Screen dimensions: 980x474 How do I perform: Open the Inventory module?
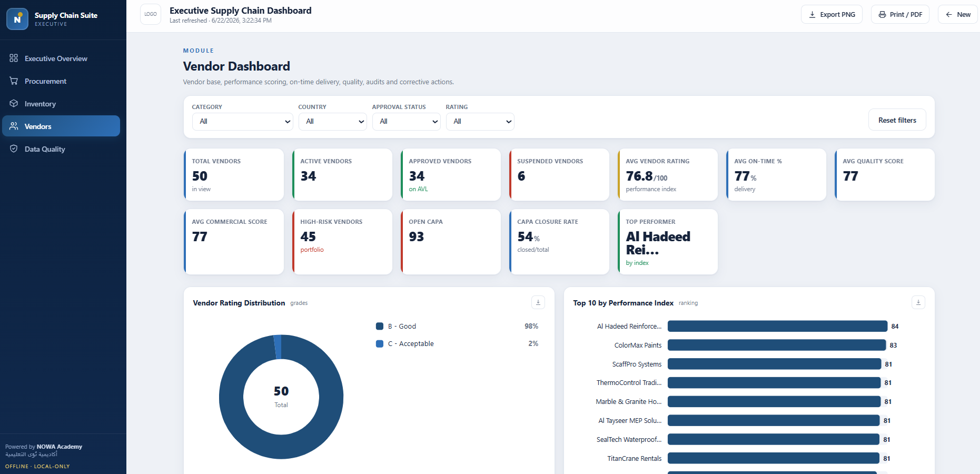(x=61, y=104)
